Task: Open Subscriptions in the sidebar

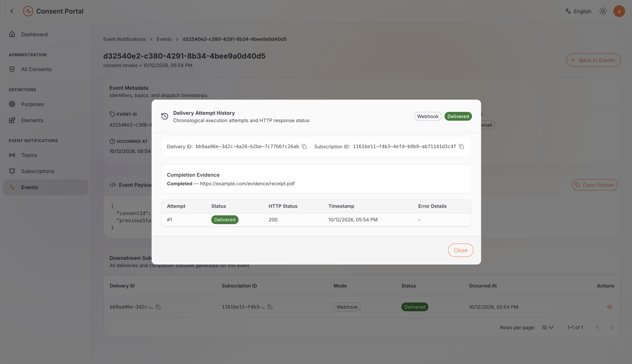Action: [45, 171]
